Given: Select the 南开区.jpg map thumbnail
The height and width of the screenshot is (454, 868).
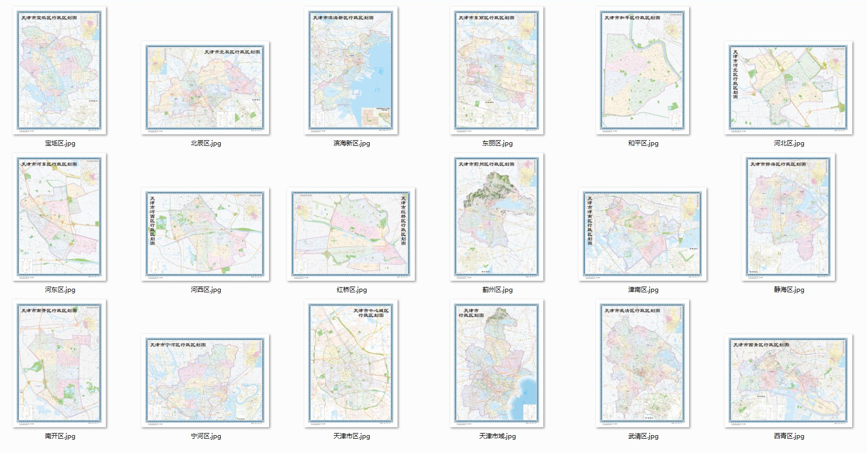Looking at the screenshot, I should point(59,363).
